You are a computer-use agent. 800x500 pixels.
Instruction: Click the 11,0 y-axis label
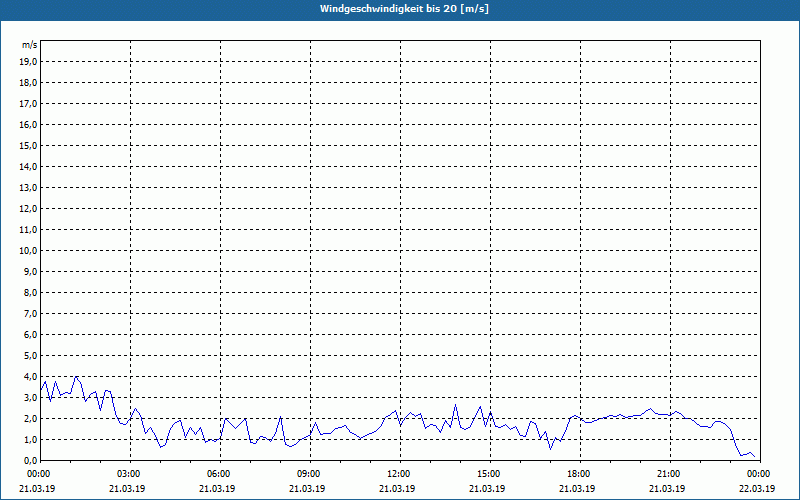pos(30,230)
